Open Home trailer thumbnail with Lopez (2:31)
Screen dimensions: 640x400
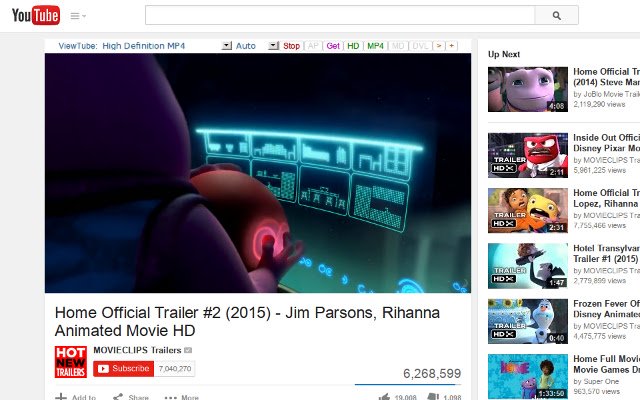(528, 211)
